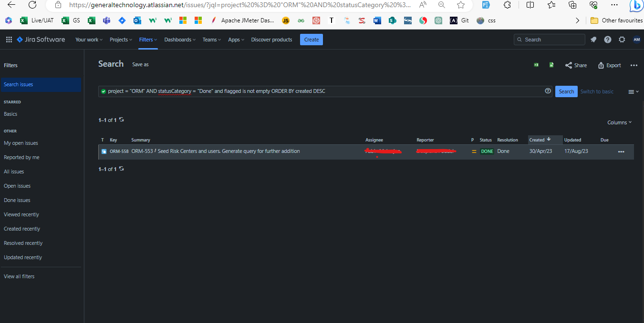Click the blue Search button

tap(566, 91)
